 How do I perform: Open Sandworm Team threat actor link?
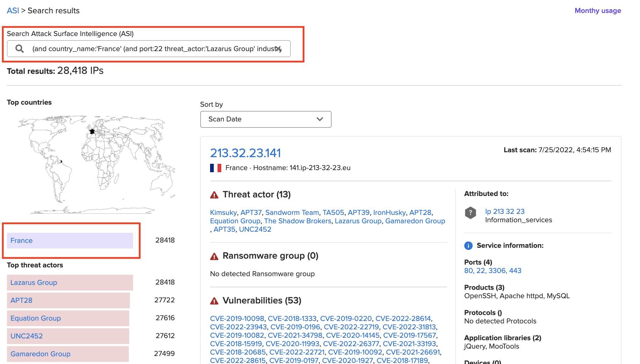point(292,212)
